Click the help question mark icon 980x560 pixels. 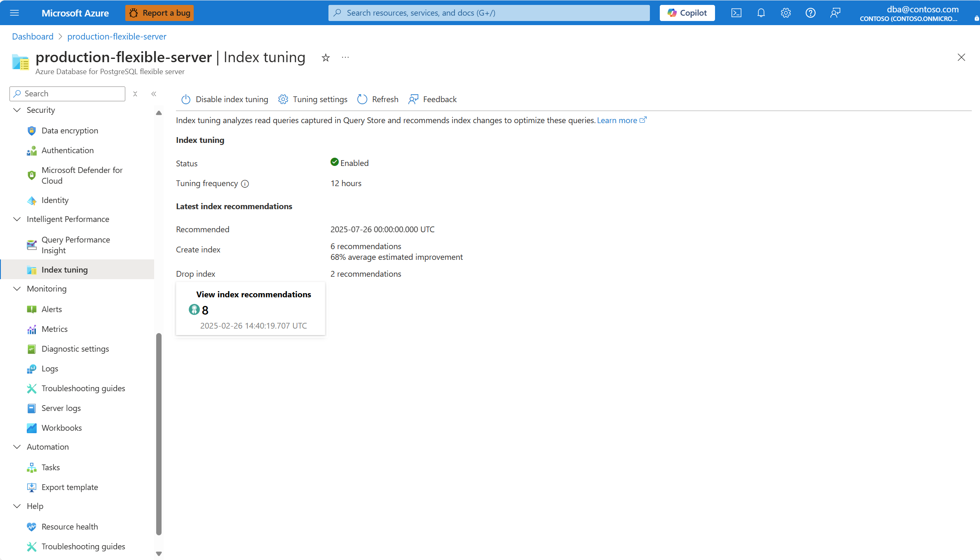pyautogui.click(x=810, y=13)
